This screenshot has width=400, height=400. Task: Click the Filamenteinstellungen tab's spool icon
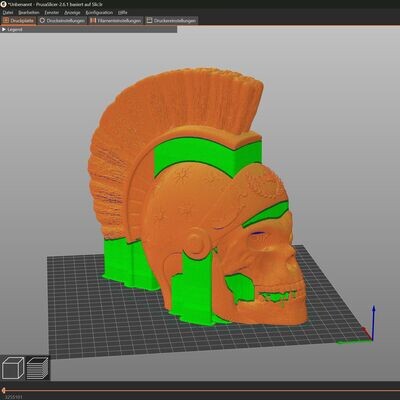coord(93,21)
